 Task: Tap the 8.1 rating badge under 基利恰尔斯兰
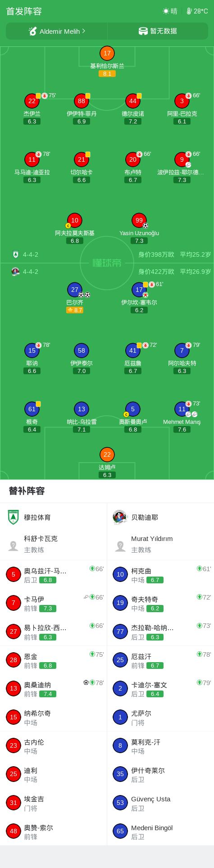click(107, 73)
